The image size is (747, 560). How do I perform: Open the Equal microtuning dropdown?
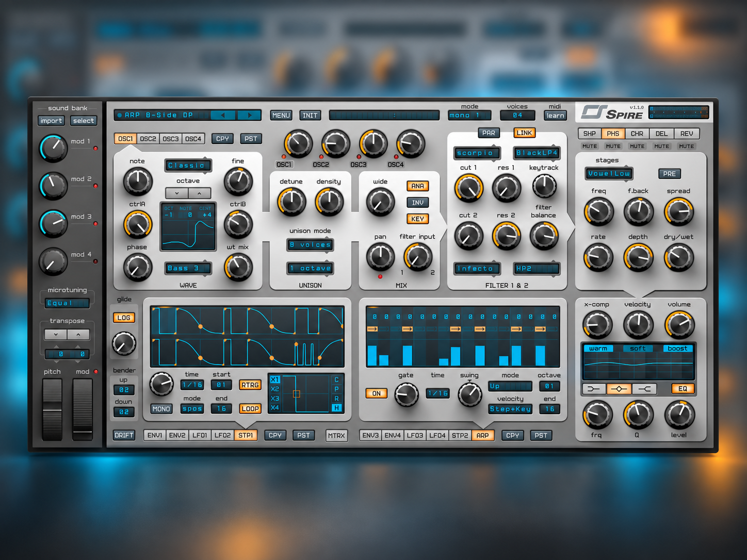pos(67,303)
